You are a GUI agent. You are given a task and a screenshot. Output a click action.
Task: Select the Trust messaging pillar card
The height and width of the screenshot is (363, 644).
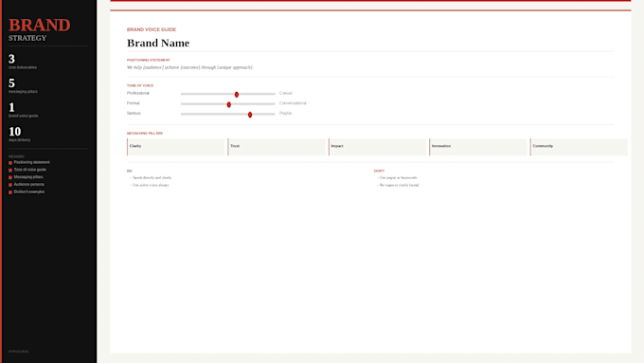(277, 147)
